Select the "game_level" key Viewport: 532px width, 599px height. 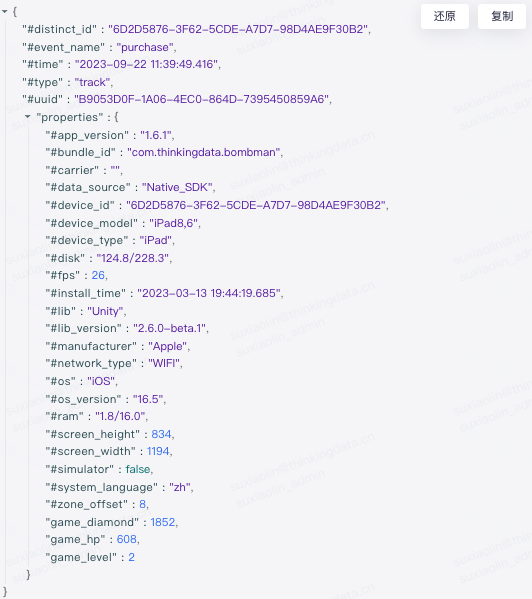pyautogui.click(x=81, y=557)
